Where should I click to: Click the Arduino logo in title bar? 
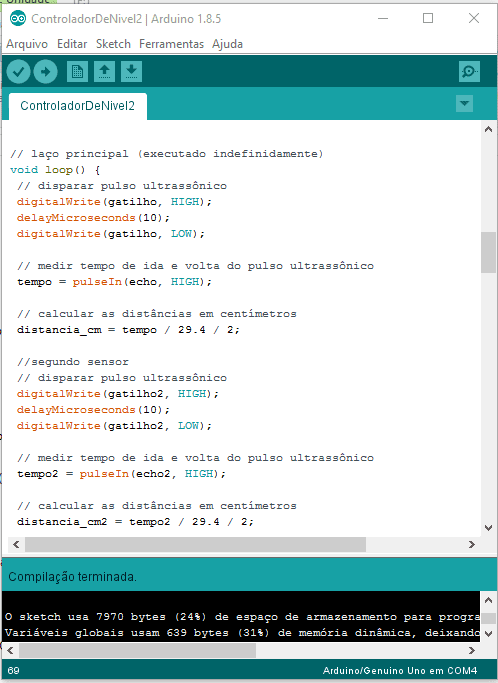tap(18, 18)
